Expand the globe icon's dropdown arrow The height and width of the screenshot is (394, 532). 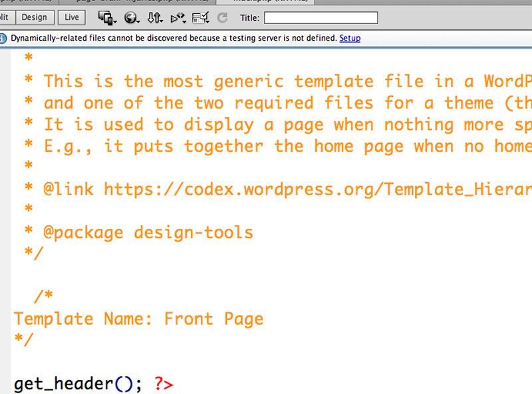point(139,19)
